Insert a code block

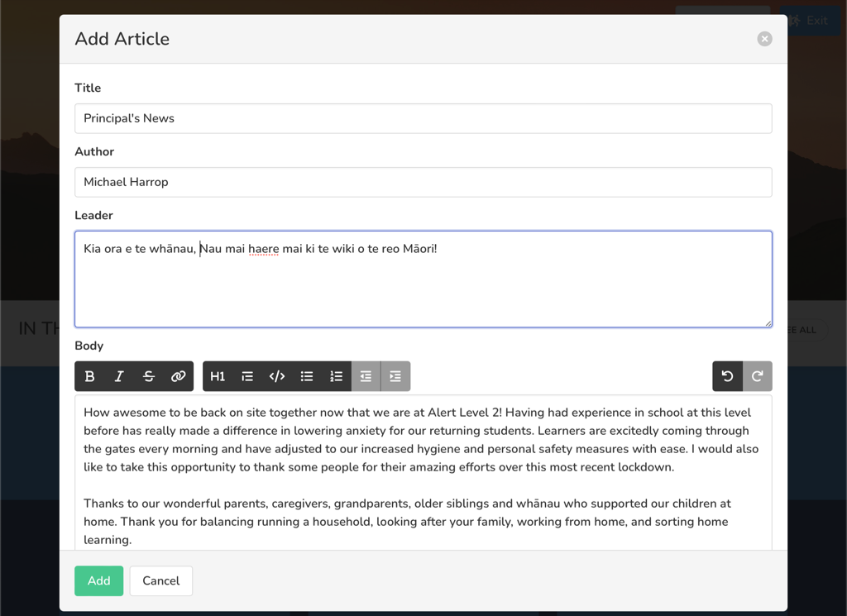click(x=276, y=376)
